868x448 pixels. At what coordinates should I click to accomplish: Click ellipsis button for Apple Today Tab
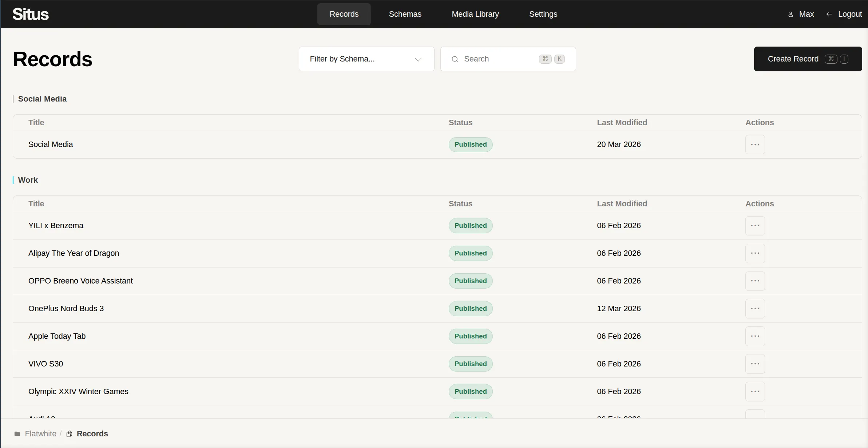coord(755,336)
